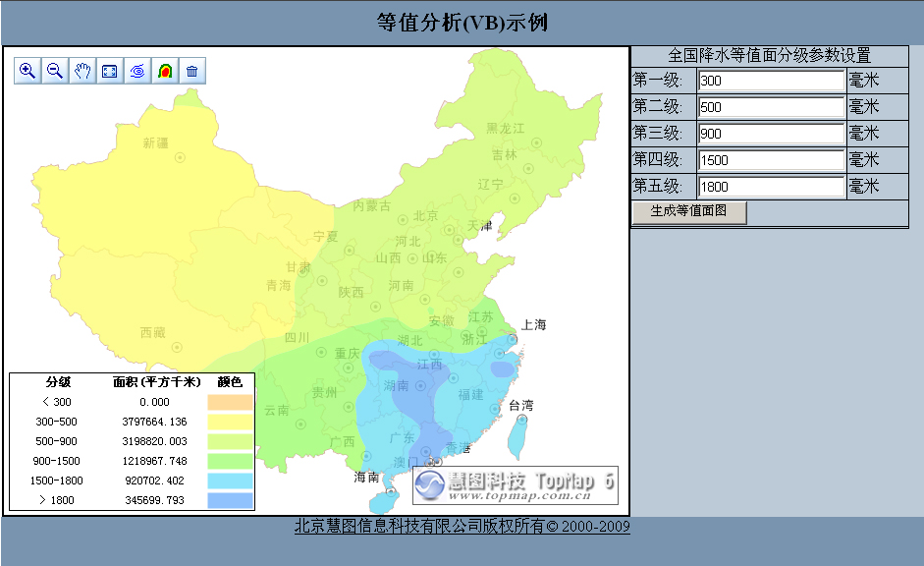Click the delete trash icon

(190, 70)
